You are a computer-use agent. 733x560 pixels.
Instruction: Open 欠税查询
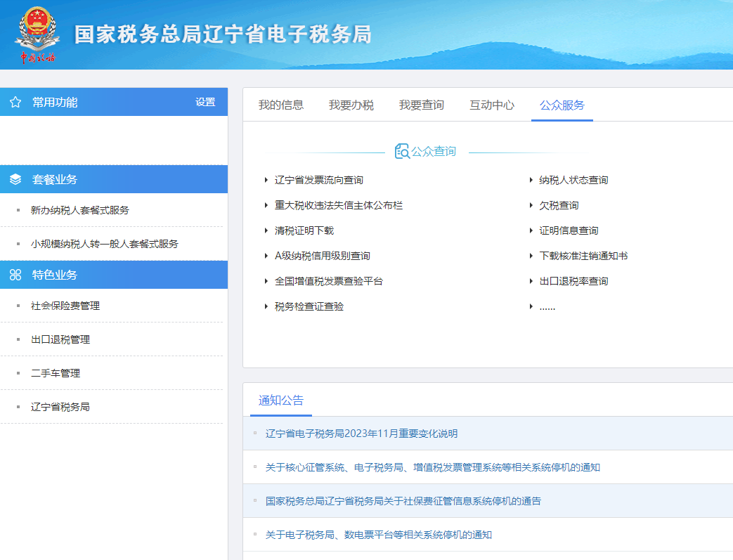559,205
